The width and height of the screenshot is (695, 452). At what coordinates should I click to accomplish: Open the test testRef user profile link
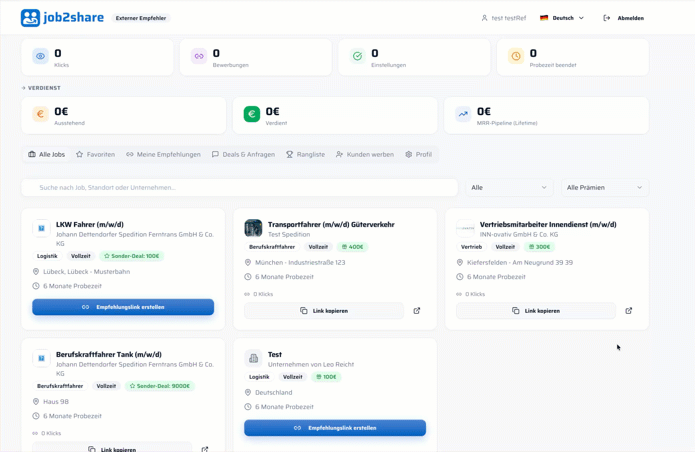click(504, 18)
